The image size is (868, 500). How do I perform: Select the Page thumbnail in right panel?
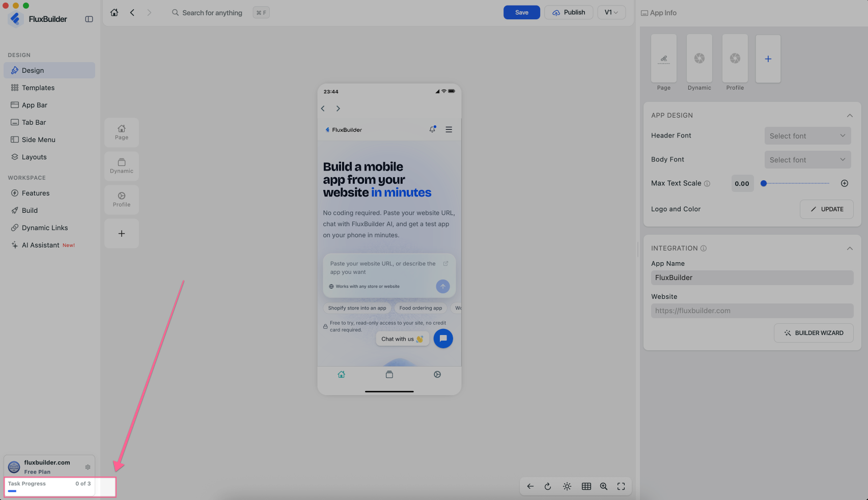pyautogui.click(x=664, y=59)
